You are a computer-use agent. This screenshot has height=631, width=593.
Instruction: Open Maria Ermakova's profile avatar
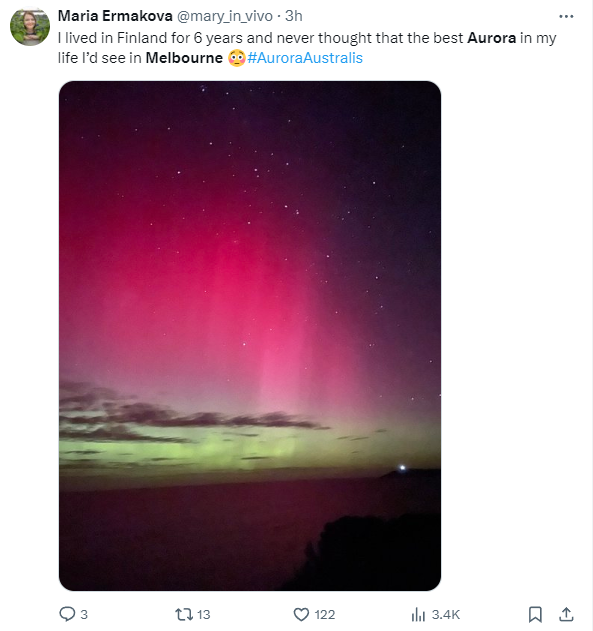click(x=30, y=26)
